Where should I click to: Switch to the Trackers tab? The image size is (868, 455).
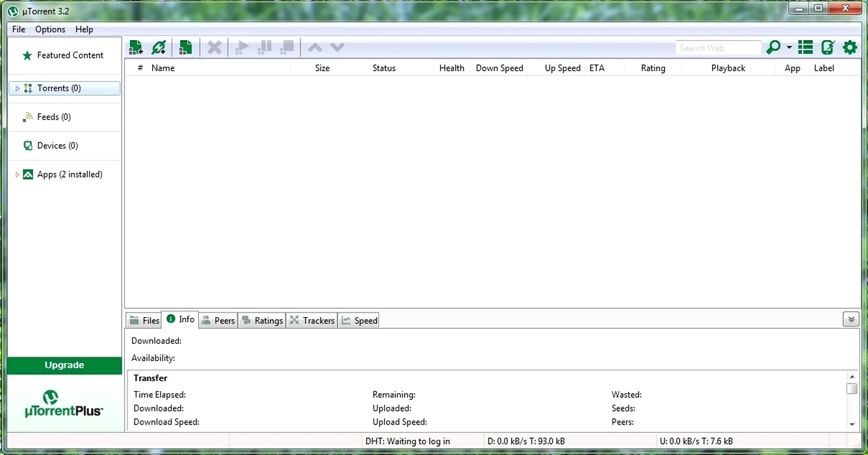312,320
